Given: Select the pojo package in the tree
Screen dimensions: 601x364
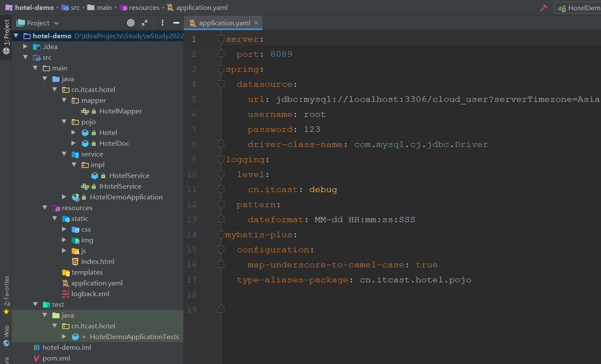Looking at the screenshot, I should pyautogui.click(x=89, y=122).
